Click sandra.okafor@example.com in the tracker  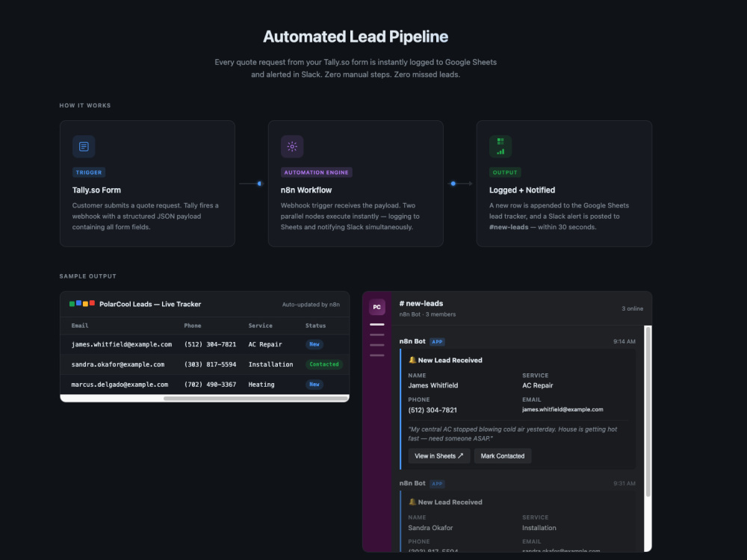click(118, 364)
